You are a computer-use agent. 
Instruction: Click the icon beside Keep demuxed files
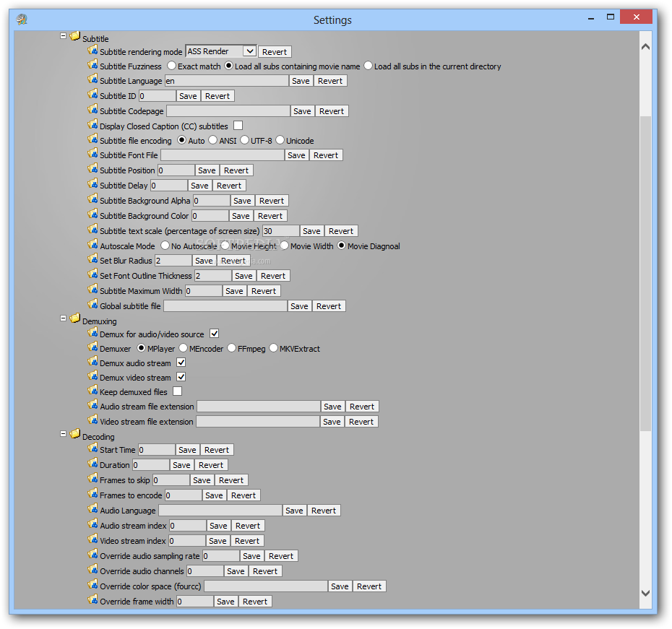click(92, 391)
